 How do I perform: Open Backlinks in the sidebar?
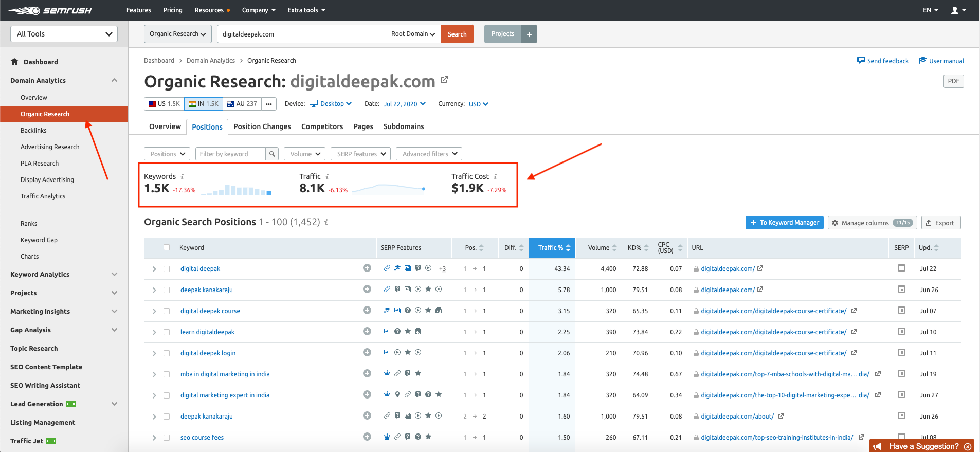[x=33, y=131]
